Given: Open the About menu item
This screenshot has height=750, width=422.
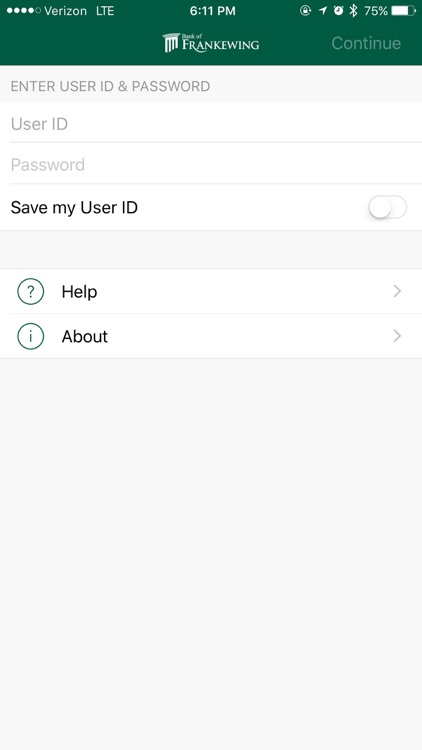Looking at the screenshot, I should point(211,336).
